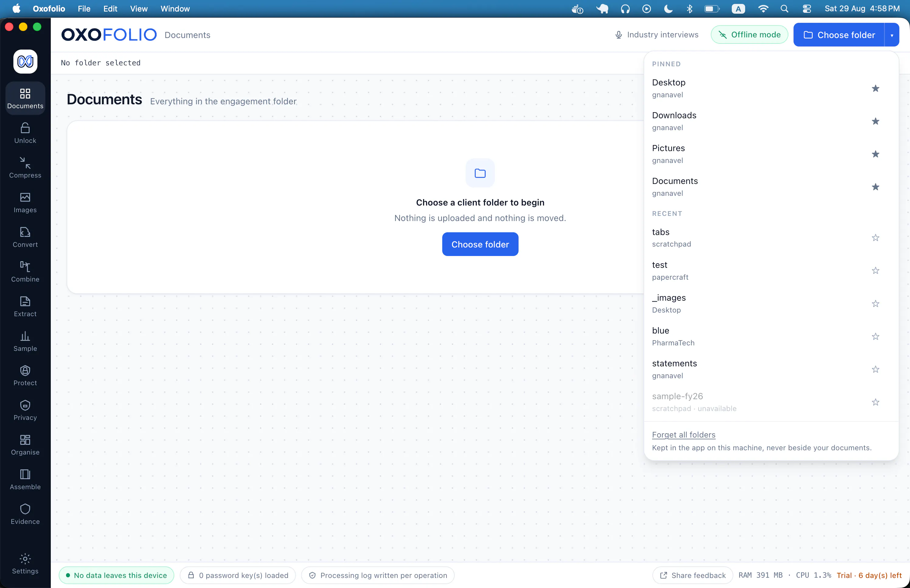Open the Edit menu
910x588 pixels.
(x=110, y=9)
